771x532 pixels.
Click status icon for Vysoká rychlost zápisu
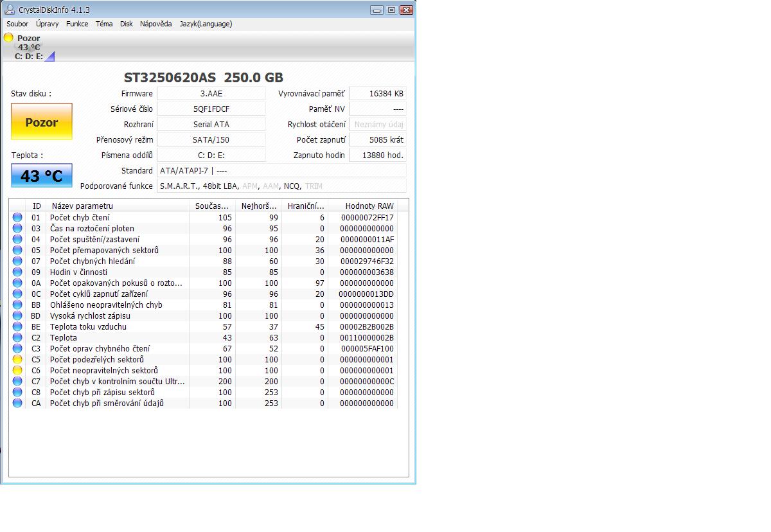(17, 316)
